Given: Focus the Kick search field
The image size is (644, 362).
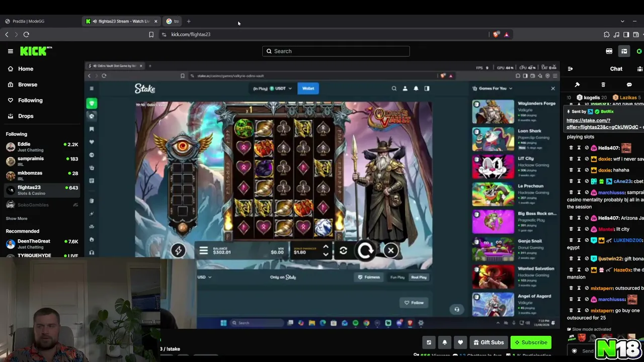Looking at the screenshot, I should (x=336, y=51).
